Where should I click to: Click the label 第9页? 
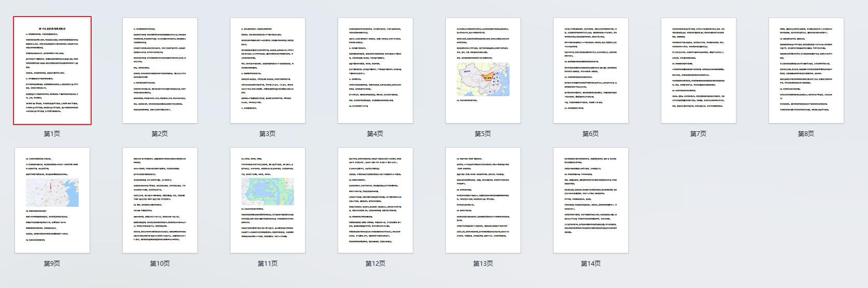click(52, 264)
